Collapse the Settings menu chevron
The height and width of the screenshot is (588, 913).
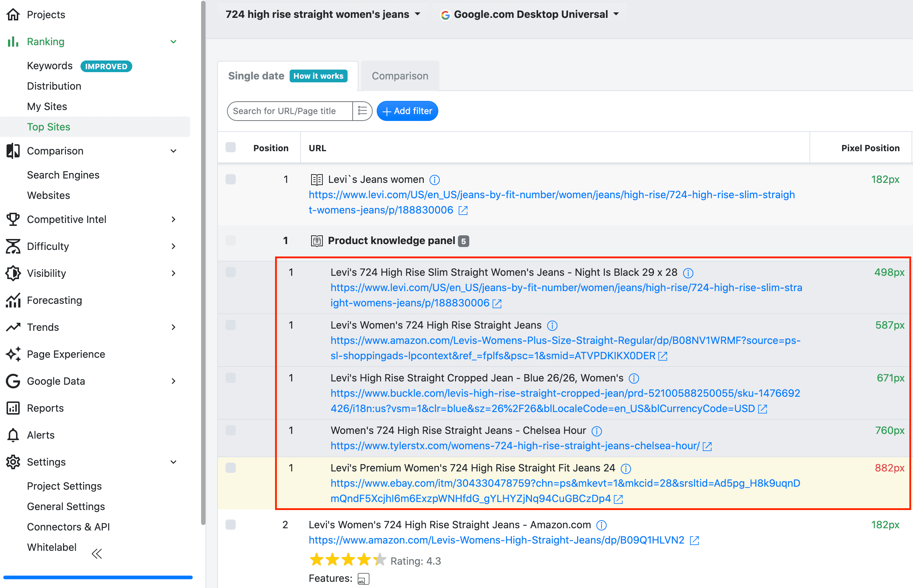point(173,462)
